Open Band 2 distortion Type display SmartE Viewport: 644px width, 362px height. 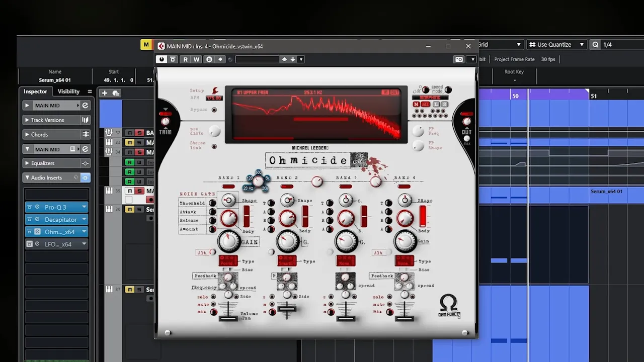pyautogui.click(x=287, y=261)
